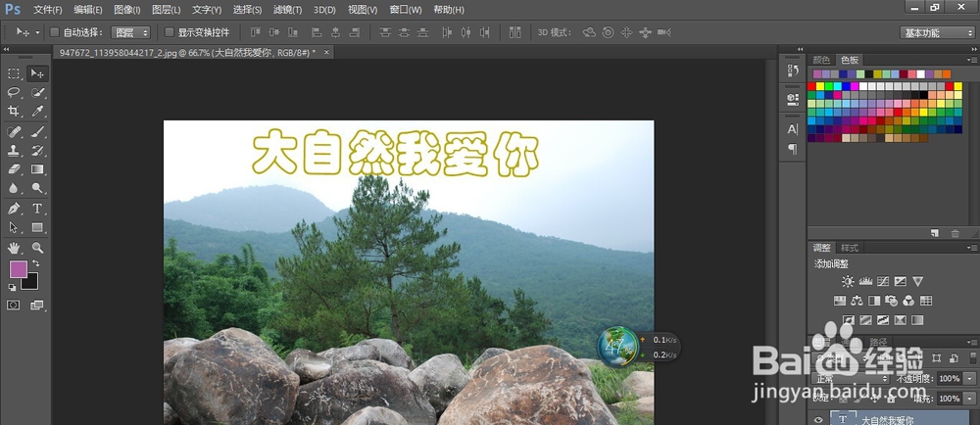Open the 图像(I) menu

tap(126, 10)
